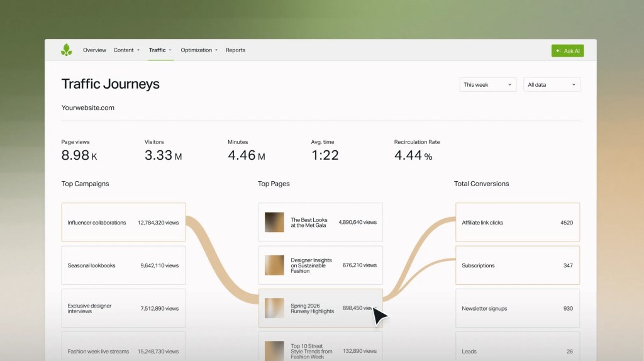Select the Fashion week live streams card
This screenshot has width=644, height=361.
click(124, 347)
